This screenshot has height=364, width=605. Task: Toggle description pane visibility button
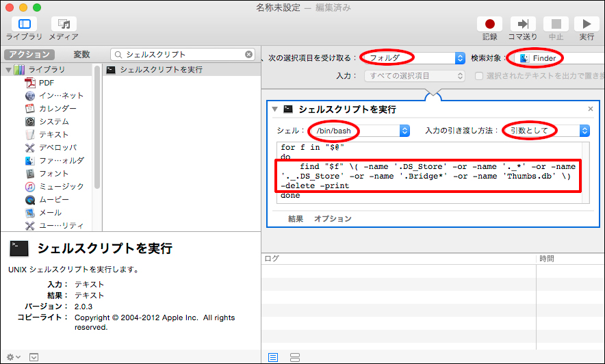[34, 357]
